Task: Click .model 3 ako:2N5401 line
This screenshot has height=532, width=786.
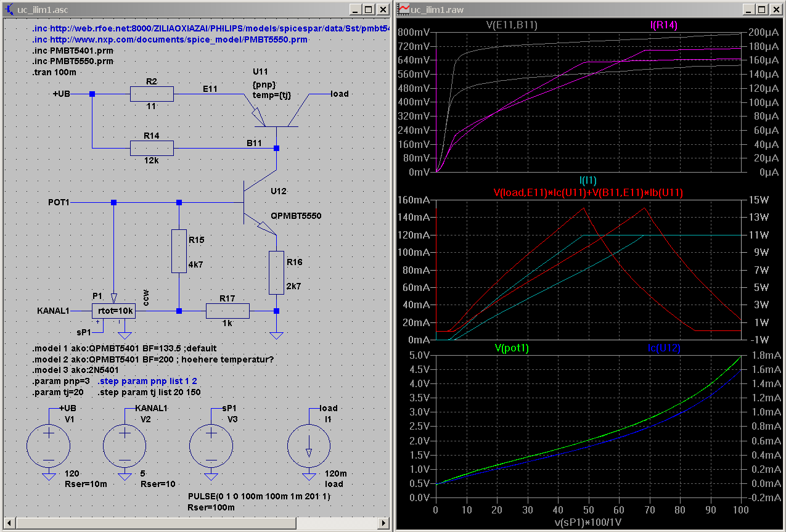Action: point(74,370)
